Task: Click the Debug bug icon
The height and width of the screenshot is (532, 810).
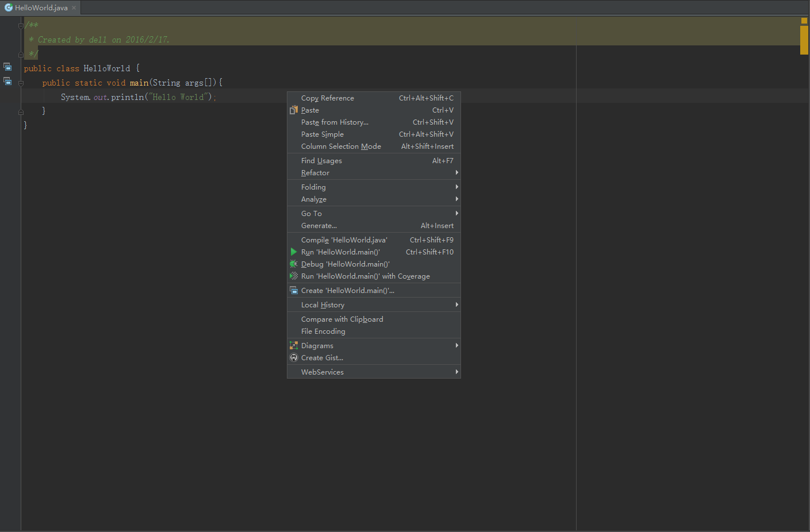Action: tap(294, 264)
